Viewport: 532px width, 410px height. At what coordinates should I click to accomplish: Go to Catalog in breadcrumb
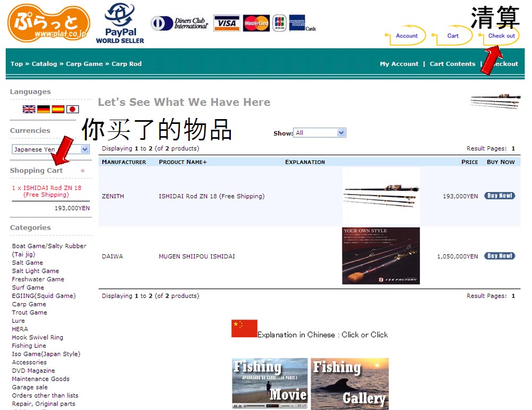point(44,64)
